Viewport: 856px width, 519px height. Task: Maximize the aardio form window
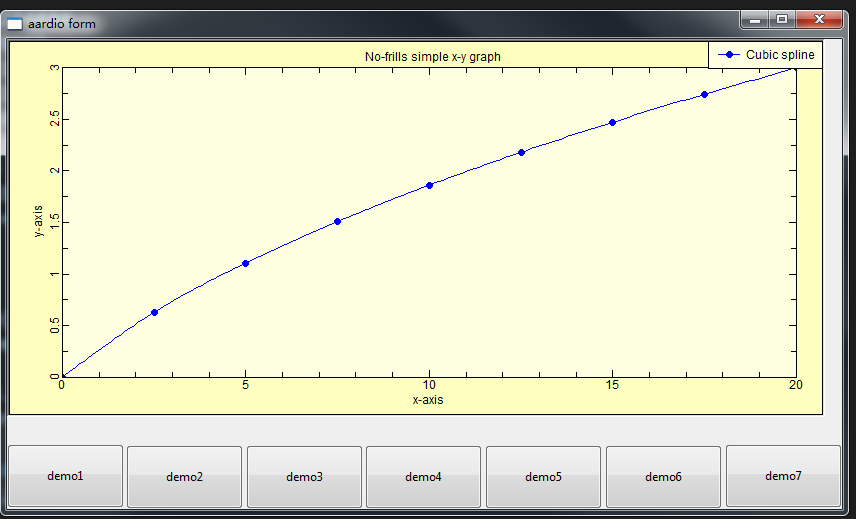782,20
